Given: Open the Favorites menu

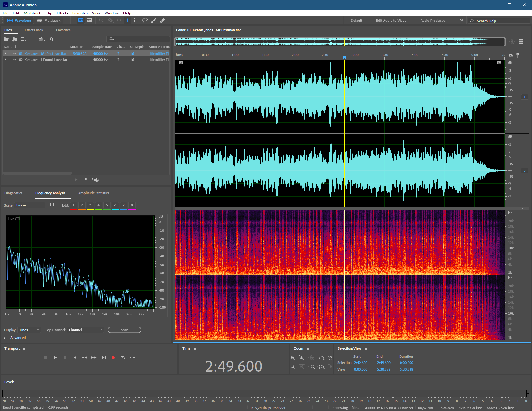Looking at the screenshot, I should (80, 13).
